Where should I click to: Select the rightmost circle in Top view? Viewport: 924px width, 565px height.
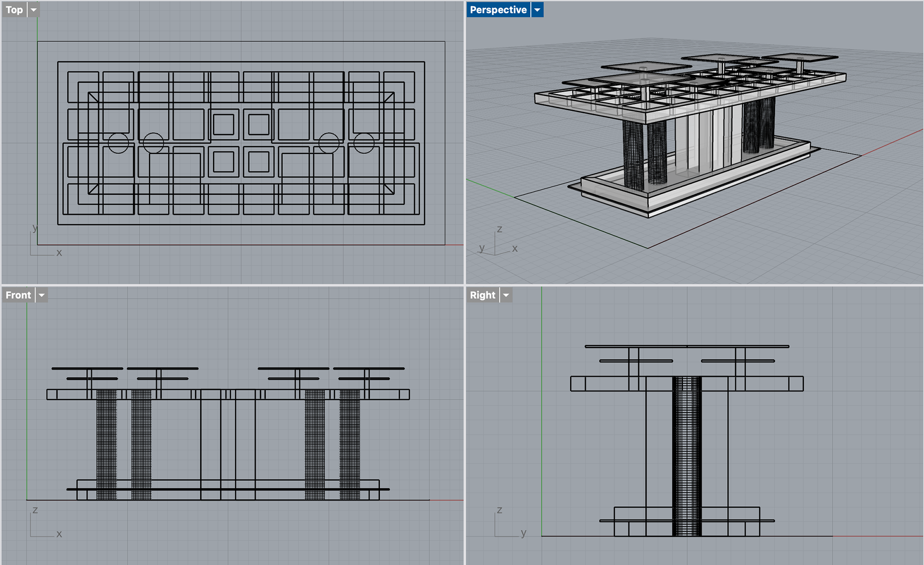coord(364,143)
